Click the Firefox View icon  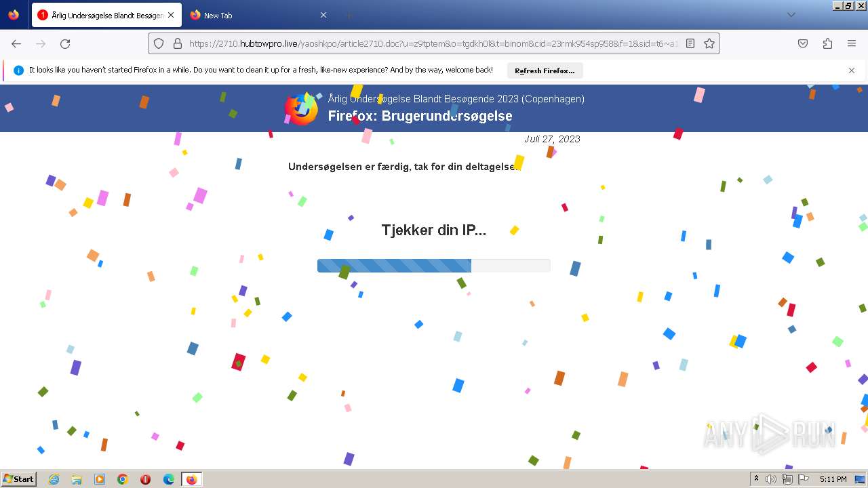pos(14,15)
